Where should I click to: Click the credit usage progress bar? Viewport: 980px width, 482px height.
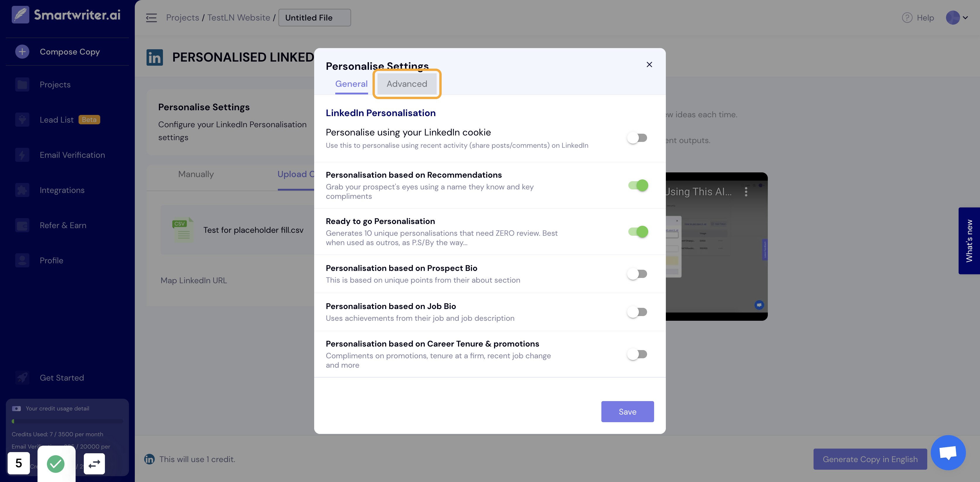point(67,422)
